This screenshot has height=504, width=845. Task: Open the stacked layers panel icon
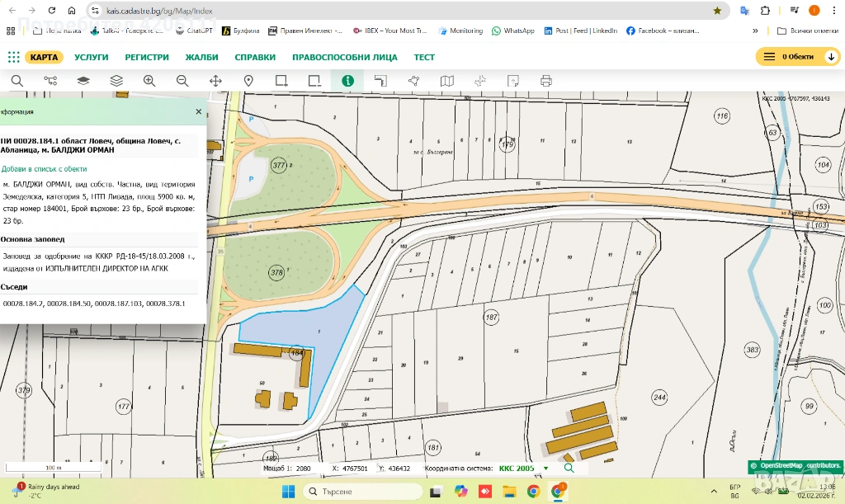click(116, 81)
